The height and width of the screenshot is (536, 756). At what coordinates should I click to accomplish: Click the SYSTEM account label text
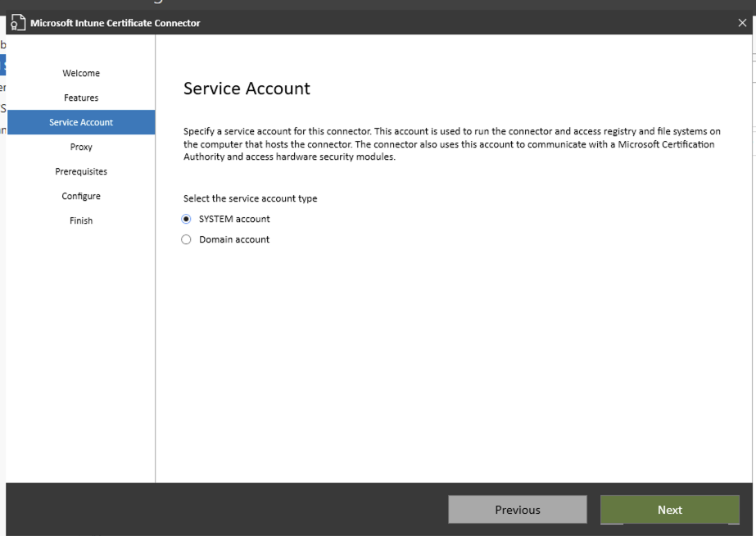click(234, 219)
